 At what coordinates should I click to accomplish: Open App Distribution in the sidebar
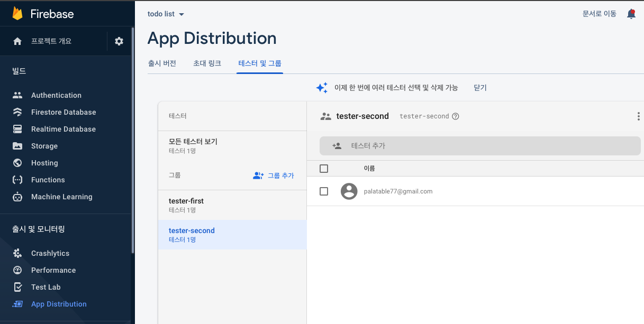[x=59, y=304]
